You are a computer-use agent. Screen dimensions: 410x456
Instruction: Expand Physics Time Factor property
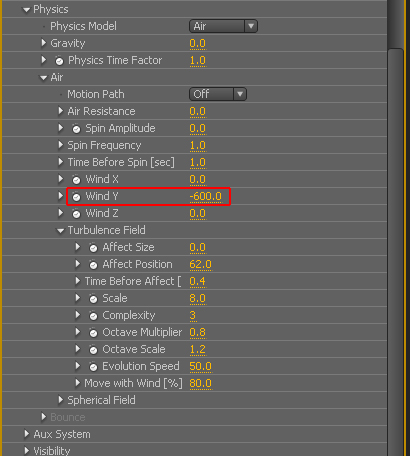[43, 60]
